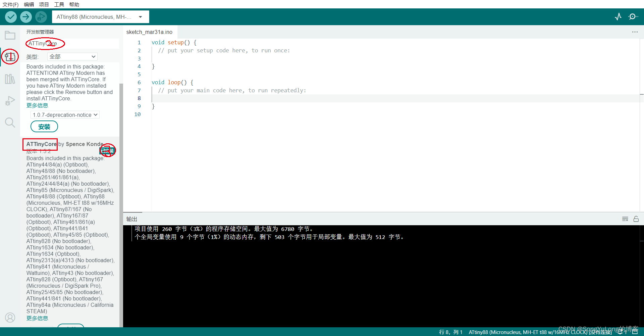Select the sketch_mar31a.ino tab
The width and height of the screenshot is (644, 336).
coord(149,32)
